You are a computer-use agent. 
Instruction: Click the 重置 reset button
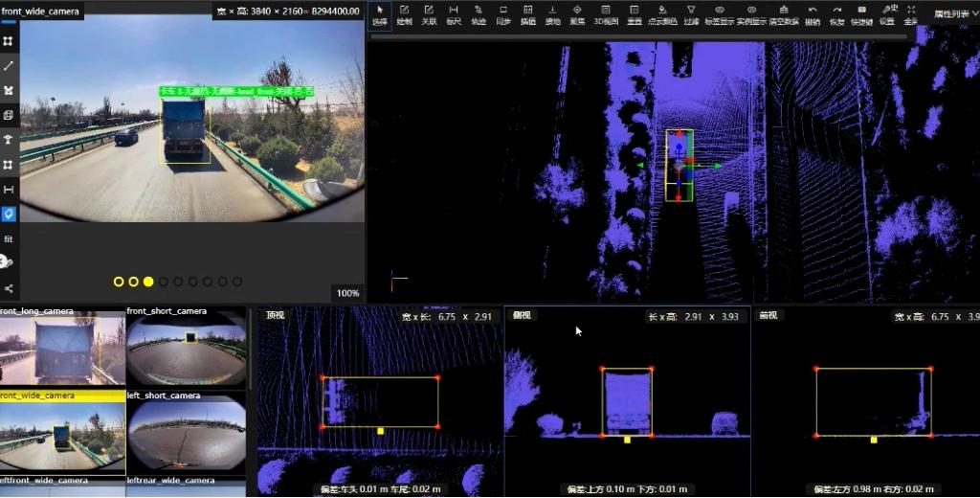[x=635, y=15]
